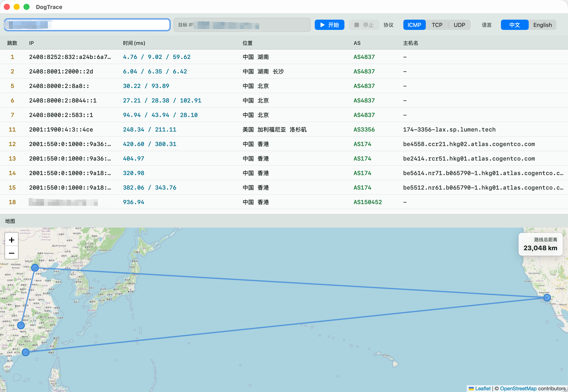The width and height of the screenshot is (568, 392).
Task: Click the blurred IP in hop 18
Action: tap(63, 202)
